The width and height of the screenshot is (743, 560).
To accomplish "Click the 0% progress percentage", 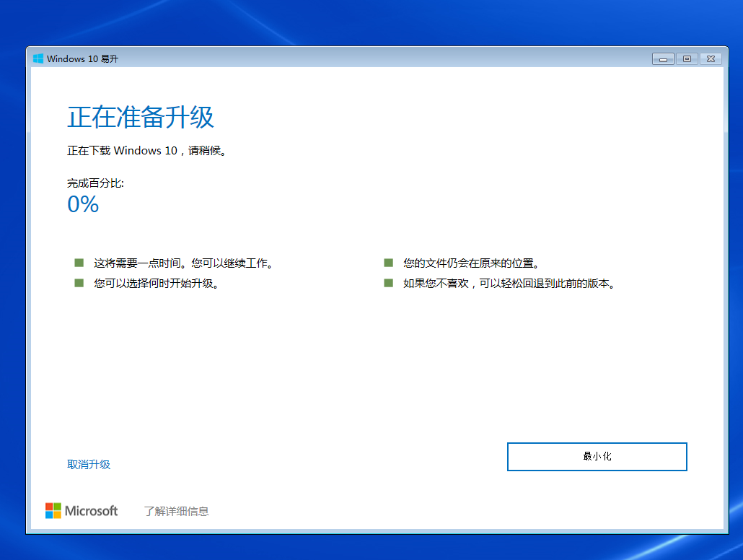I will (x=83, y=204).
